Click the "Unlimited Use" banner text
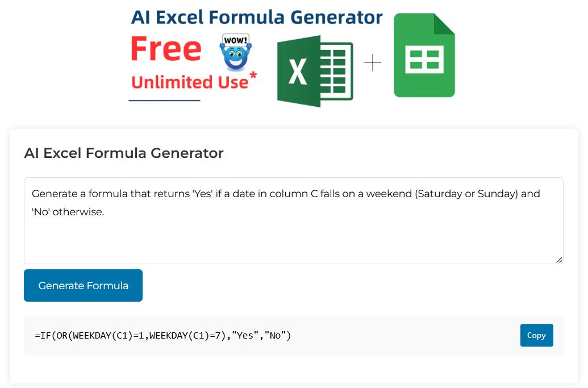Screen dimensions: 588x388 tap(190, 82)
